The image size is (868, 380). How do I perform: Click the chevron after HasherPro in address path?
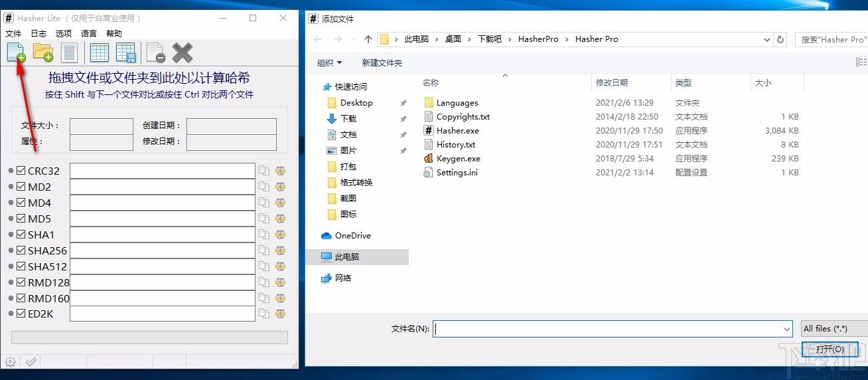567,39
